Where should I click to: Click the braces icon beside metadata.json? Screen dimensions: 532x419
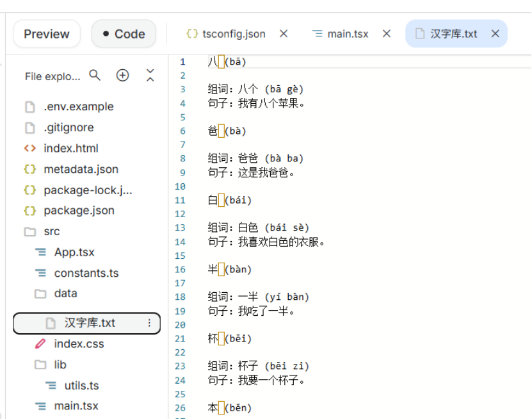point(30,169)
